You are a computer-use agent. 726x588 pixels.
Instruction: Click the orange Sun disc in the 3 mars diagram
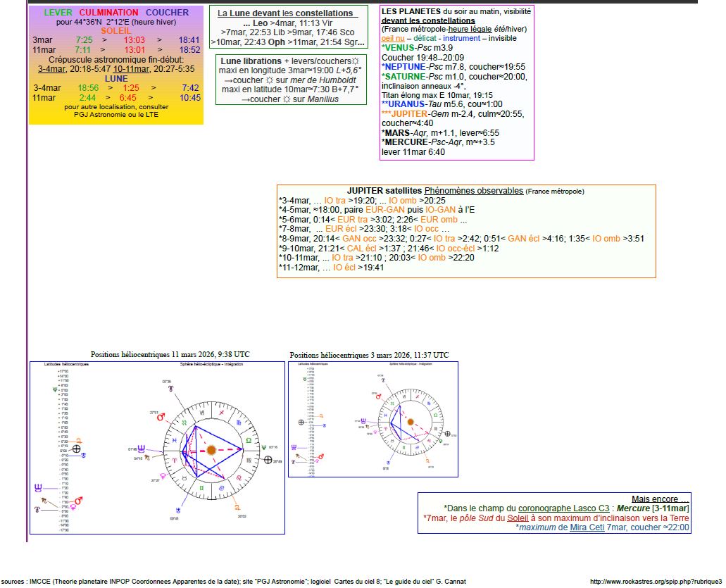coord(411,421)
